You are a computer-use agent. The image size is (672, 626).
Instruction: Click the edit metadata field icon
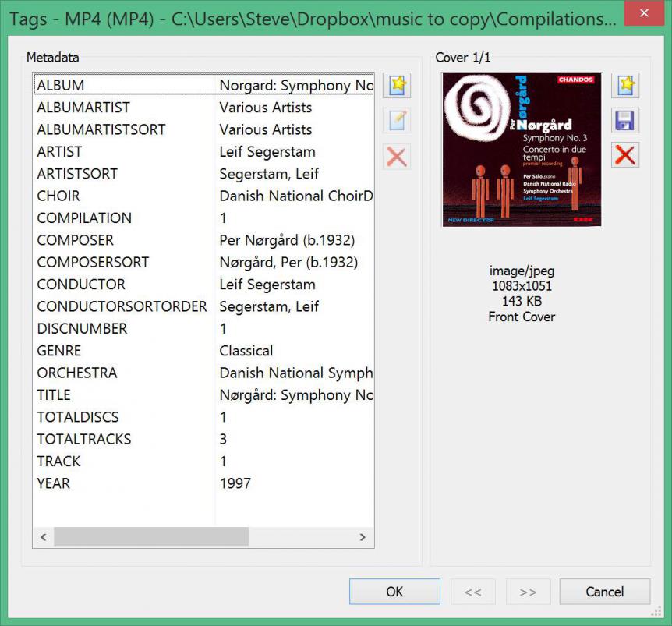397,121
